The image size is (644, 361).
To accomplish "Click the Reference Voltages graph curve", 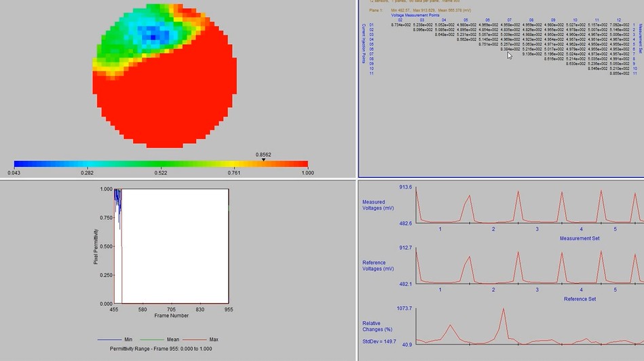I will (530, 266).
